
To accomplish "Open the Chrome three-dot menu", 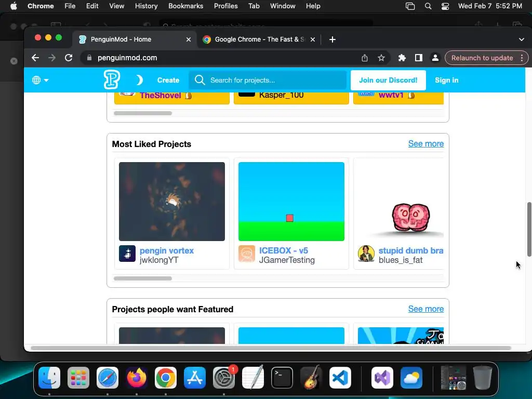I will 522,58.
